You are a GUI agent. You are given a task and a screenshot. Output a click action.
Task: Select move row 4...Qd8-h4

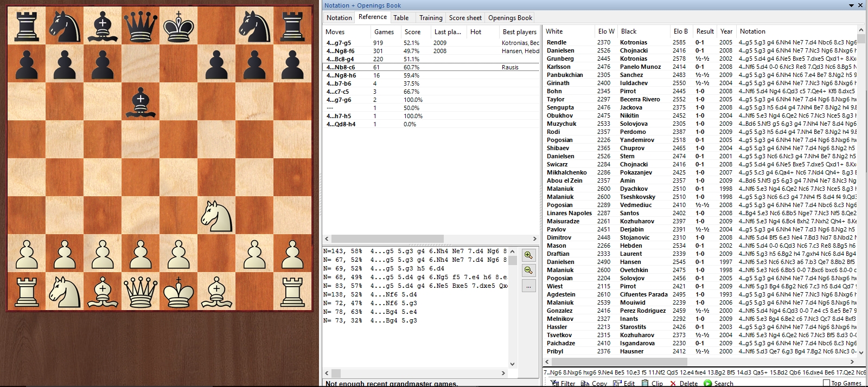(x=431, y=124)
